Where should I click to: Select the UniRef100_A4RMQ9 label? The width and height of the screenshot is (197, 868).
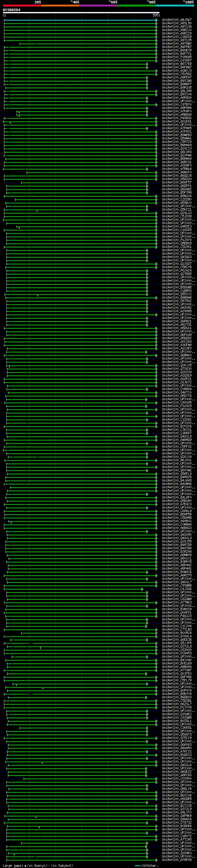click(x=176, y=440)
